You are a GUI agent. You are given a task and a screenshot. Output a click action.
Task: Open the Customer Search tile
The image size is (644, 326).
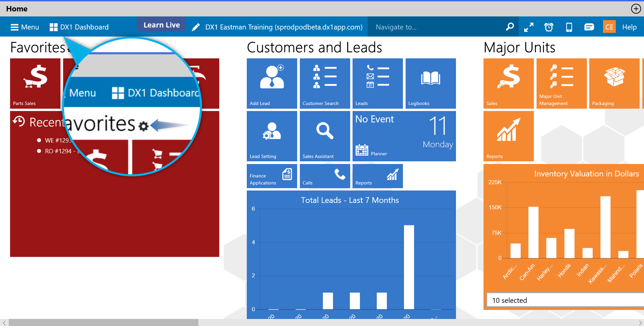[x=325, y=84]
